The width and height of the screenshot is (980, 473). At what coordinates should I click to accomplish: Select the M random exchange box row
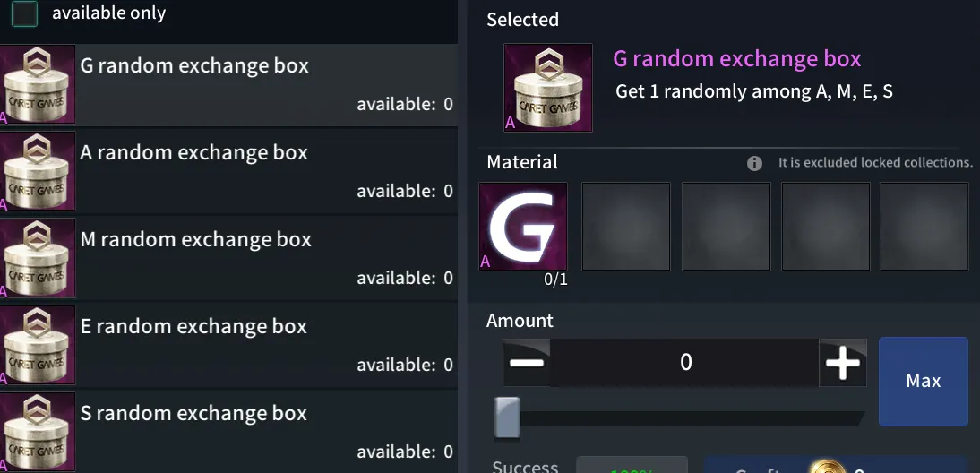(x=228, y=258)
